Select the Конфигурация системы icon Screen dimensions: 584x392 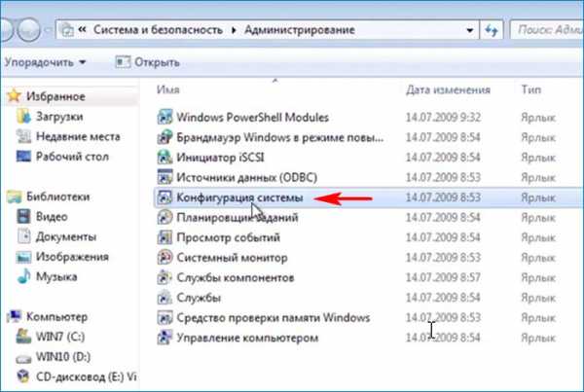click(x=164, y=197)
